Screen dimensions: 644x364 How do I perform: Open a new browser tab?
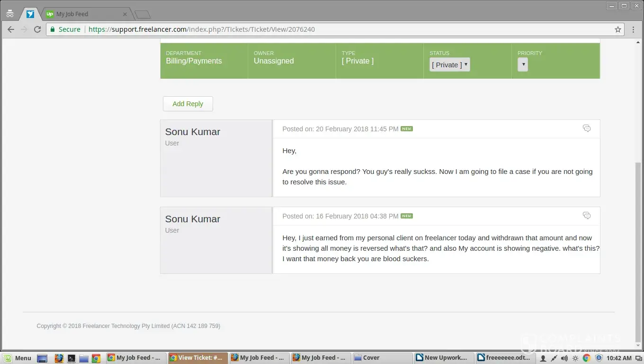coord(142,14)
